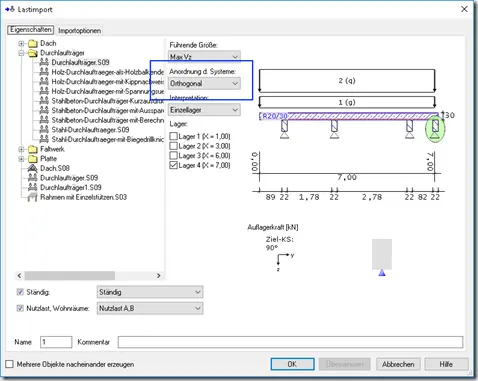The width and height of the screenshot is (478, 381).
Task: Toggle the Ständig checkbox
Action: 20,292
